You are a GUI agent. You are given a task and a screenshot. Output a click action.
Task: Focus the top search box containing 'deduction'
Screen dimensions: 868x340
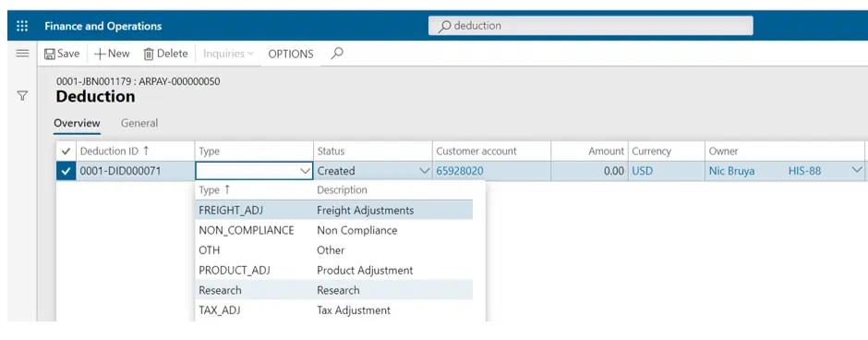(x=590, y=26)
